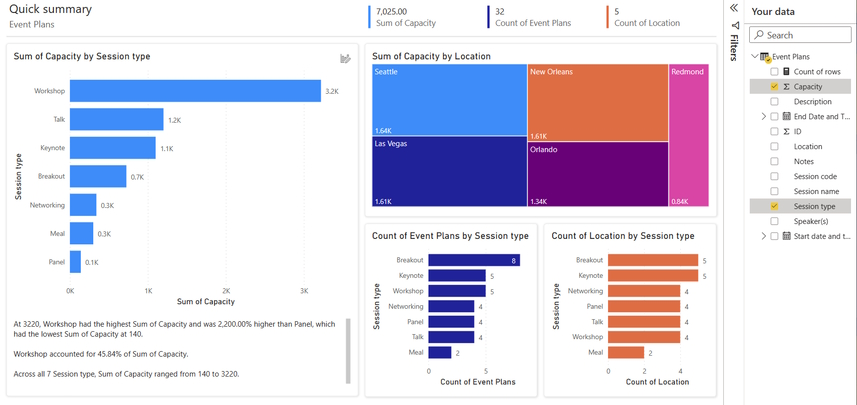Click the calendar icon beside End Date and Time
Image resolution: width=857 pixels, height=405 pixels.
[787, 117]
